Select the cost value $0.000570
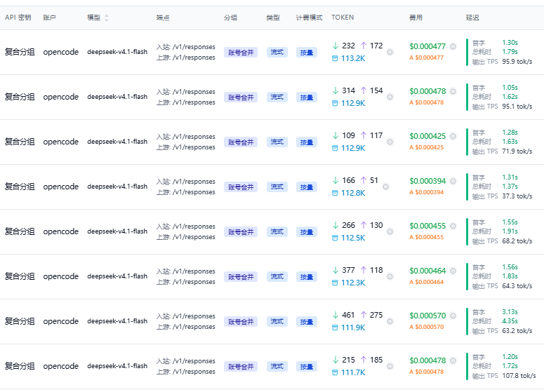 click(x=427, y=316)
